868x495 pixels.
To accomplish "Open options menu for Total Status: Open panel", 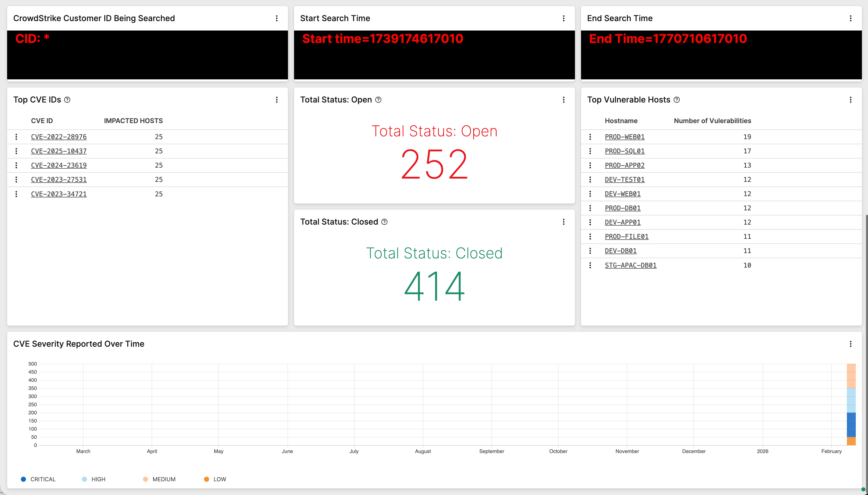I will coord(564,99).
